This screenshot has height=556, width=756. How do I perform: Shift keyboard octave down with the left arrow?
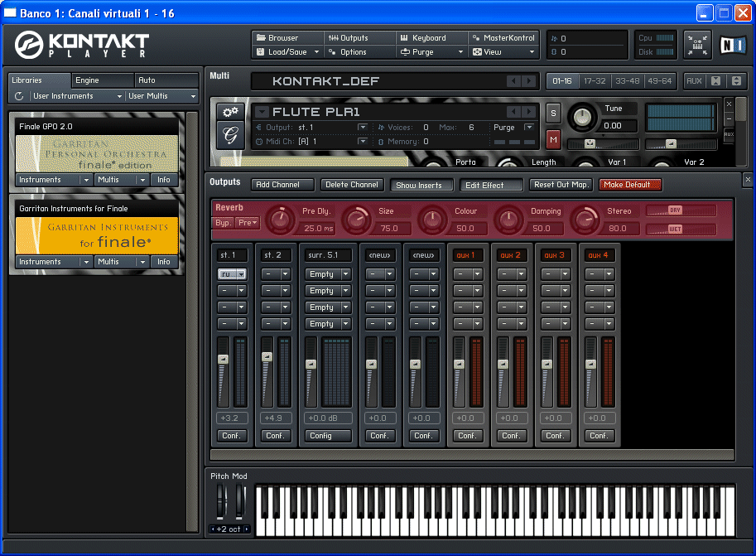click(213, 529)
